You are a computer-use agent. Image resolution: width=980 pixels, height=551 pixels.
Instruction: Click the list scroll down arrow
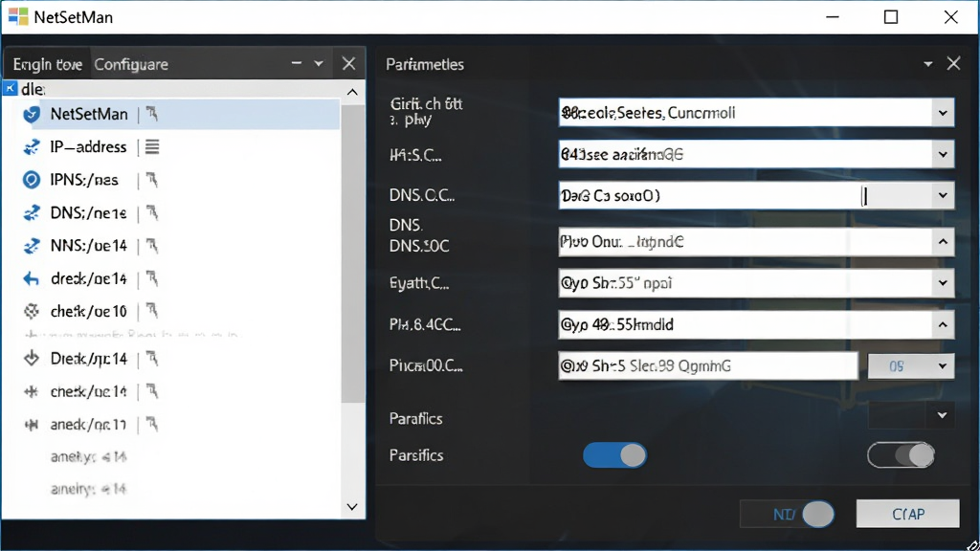(352, 507)
